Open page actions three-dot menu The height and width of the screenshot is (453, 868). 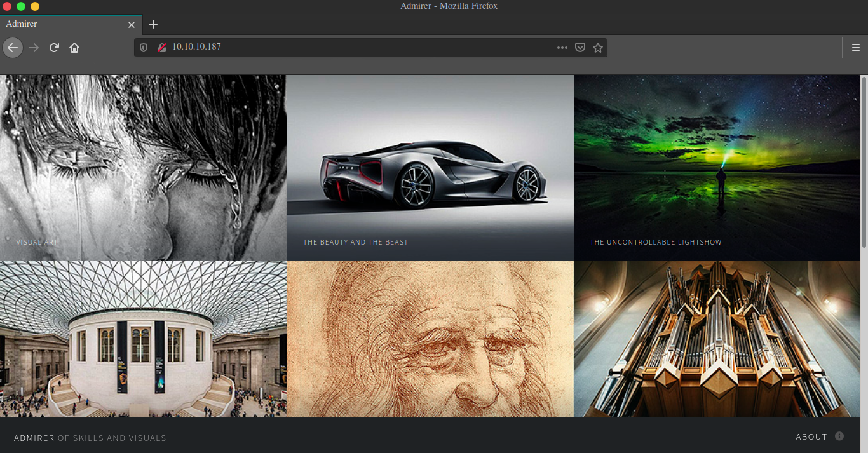pyautogui.click(x=562, y=48)
